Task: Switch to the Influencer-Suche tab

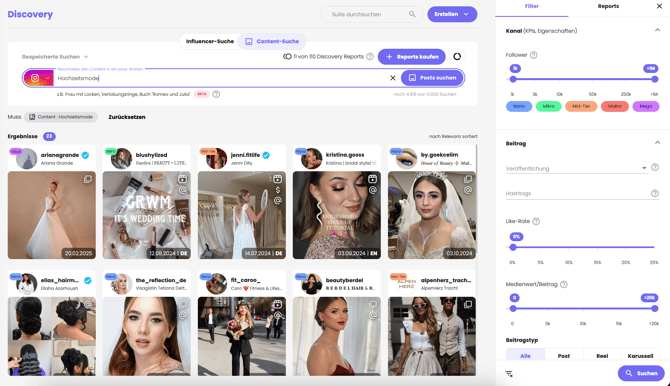Action: (x=210, y=41)
